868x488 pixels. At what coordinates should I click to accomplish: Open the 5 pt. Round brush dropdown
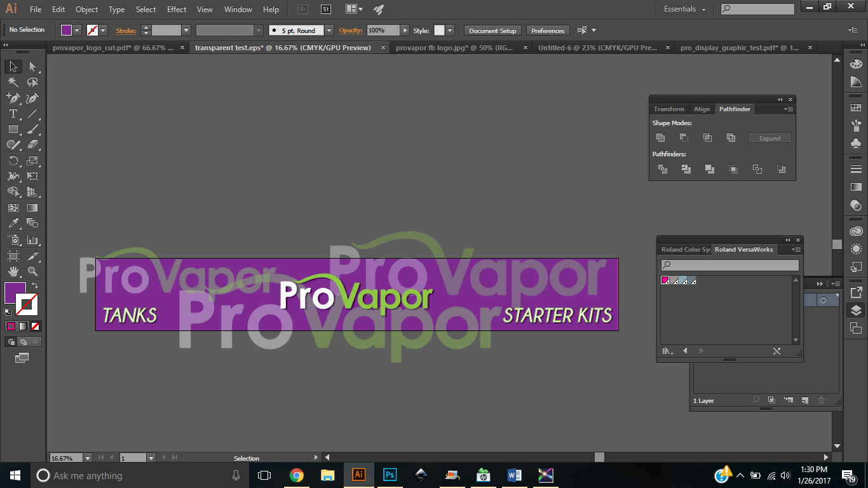click(329, 30)
